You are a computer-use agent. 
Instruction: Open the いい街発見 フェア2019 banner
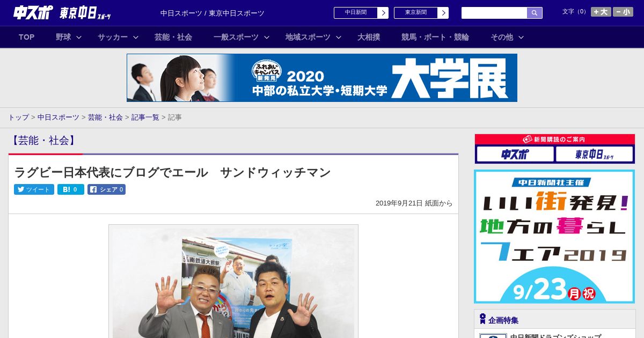click(554, 237)
